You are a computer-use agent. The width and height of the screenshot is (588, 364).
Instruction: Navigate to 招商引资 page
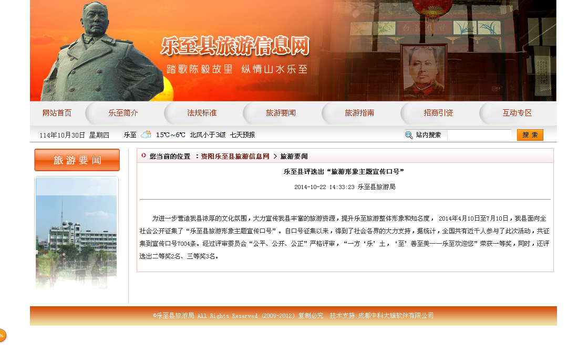coord(438,113)
